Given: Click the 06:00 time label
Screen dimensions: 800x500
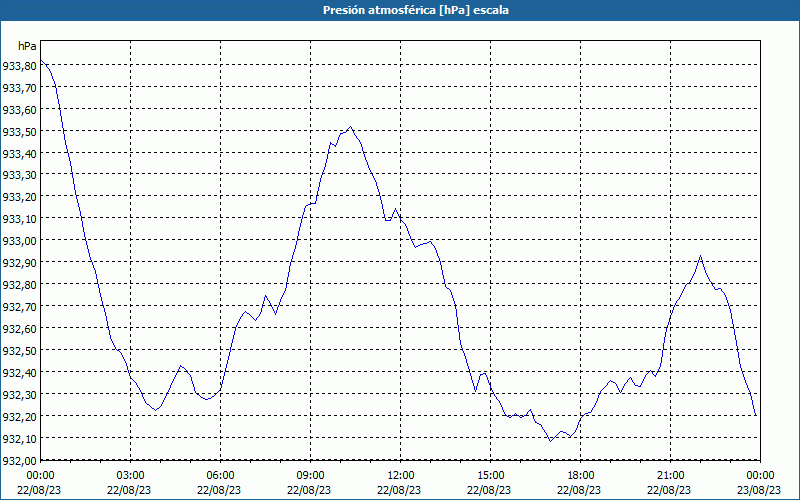Looking at the screenshot, I should pos(220,476).
